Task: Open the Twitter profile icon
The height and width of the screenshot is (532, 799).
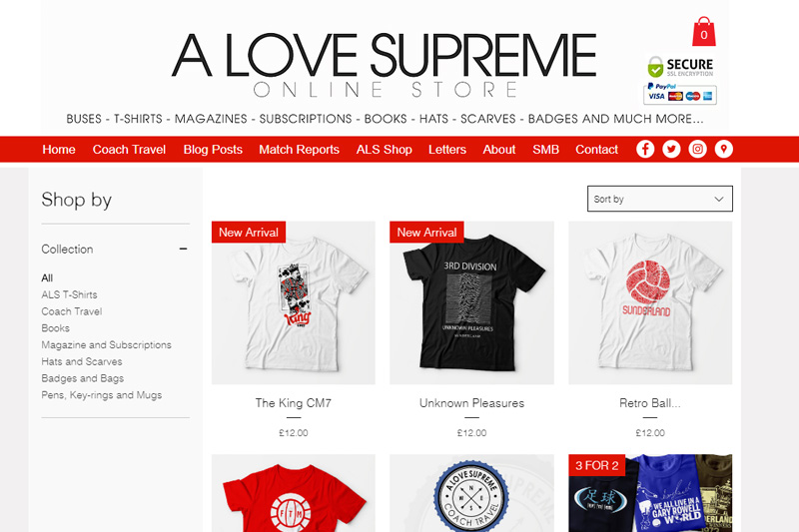Action: pyautogui.click(x=671, y=149)
